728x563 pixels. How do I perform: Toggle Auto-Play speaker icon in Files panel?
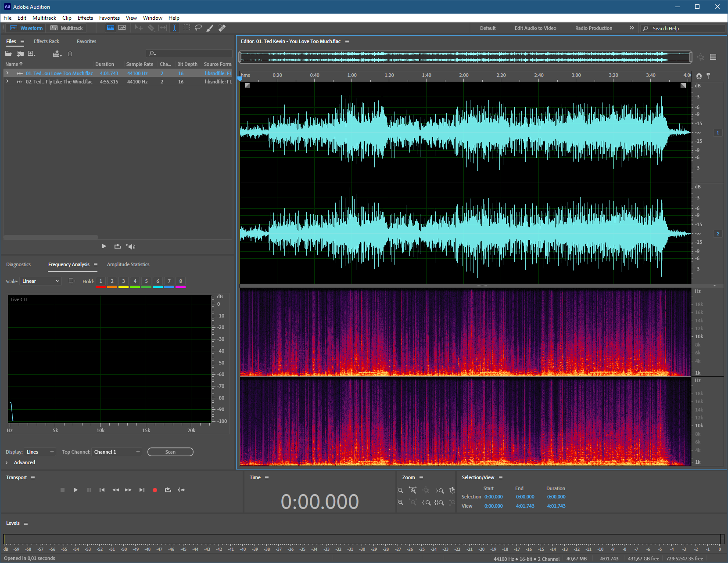pyautogui.click(x=131, y=246)
